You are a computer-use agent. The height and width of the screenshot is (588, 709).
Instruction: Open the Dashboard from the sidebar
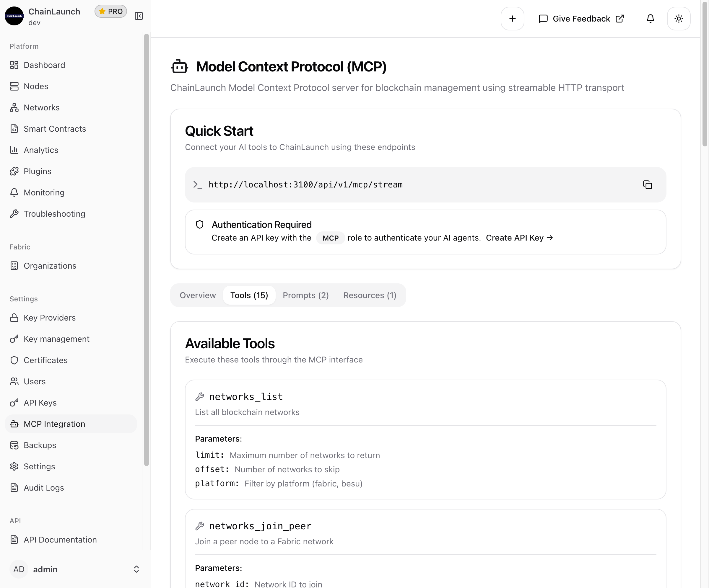point(44,65)
